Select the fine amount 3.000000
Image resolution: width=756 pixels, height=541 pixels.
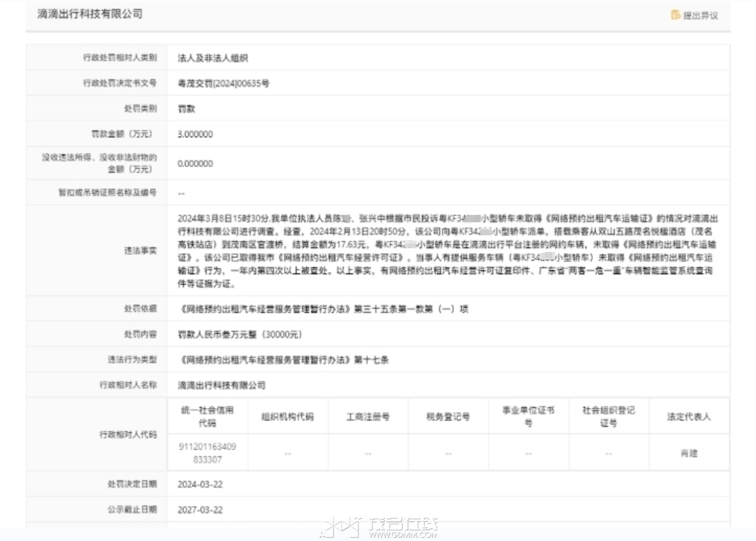tap(195, 134)
